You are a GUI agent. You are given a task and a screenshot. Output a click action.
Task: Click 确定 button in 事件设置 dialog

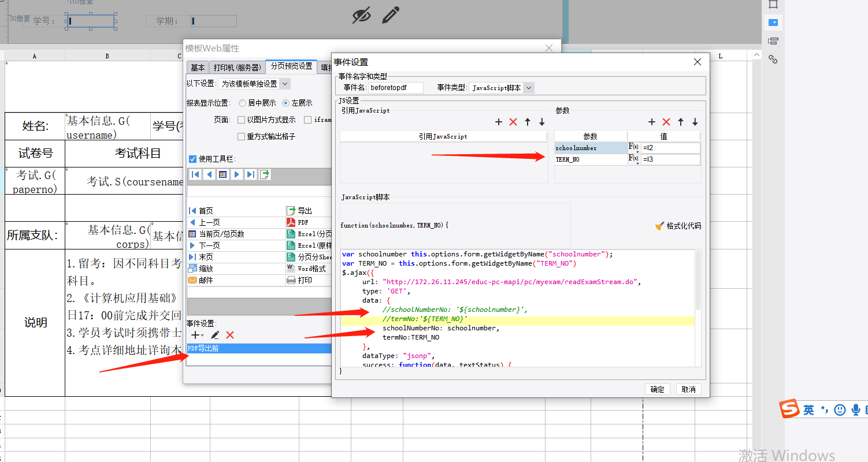point(658,389)
